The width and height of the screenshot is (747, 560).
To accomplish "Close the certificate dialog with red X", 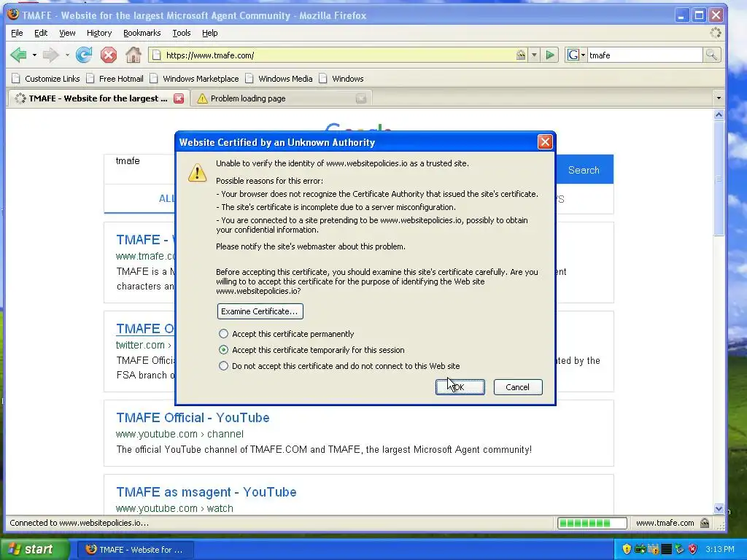I will click(x=545, y=142).
